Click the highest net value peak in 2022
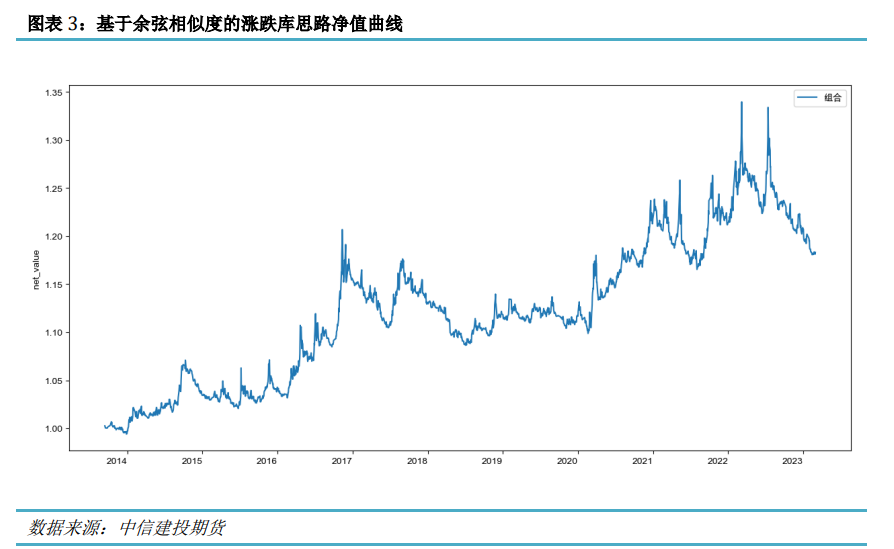The width and height of the screenshot is (894, 549). [x=741, y=103]
